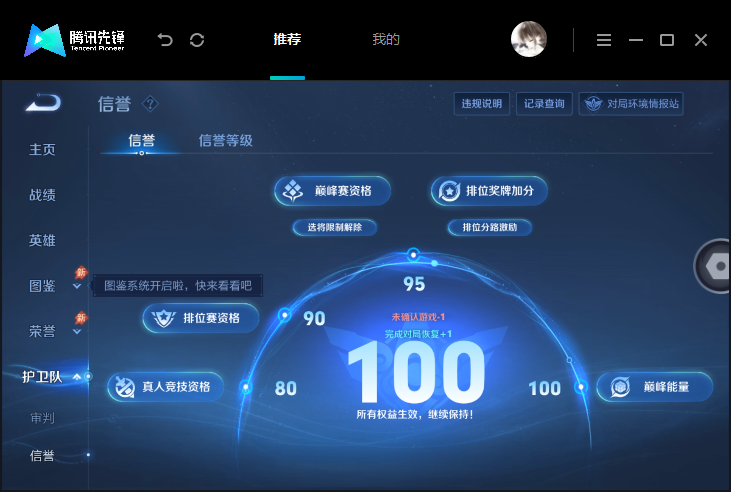The height and width of the screenshot is (492, 731).
Task: Click the 未确认游戏-1 text
Action: click(418, 317)
